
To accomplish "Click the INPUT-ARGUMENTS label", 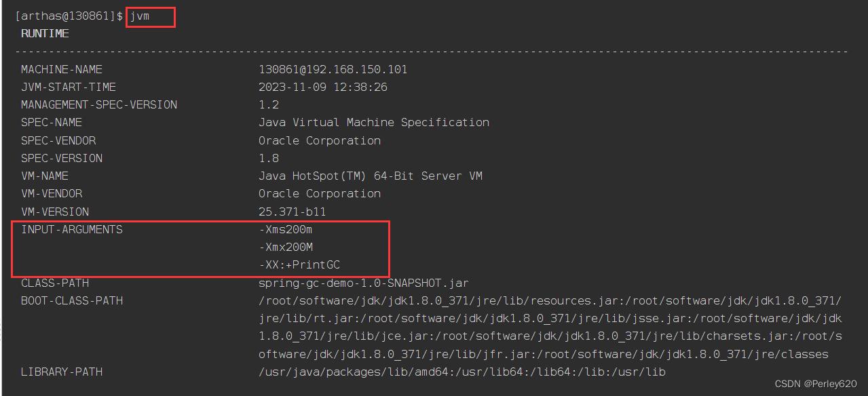I will 72,229.
